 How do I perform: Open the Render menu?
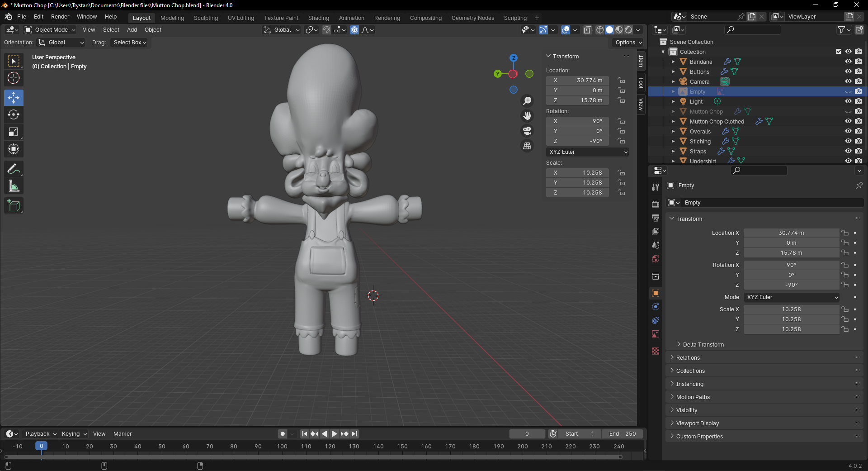(x=60, y=17)
